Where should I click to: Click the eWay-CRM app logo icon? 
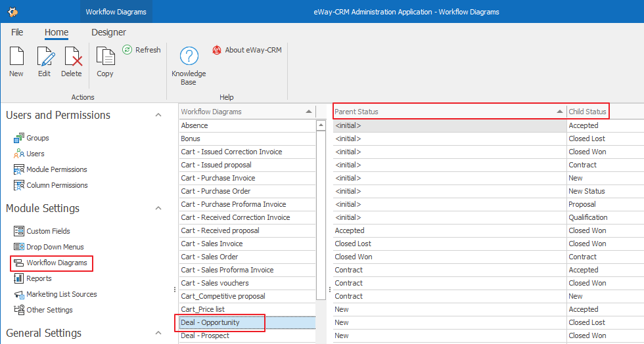pos(12,12)
